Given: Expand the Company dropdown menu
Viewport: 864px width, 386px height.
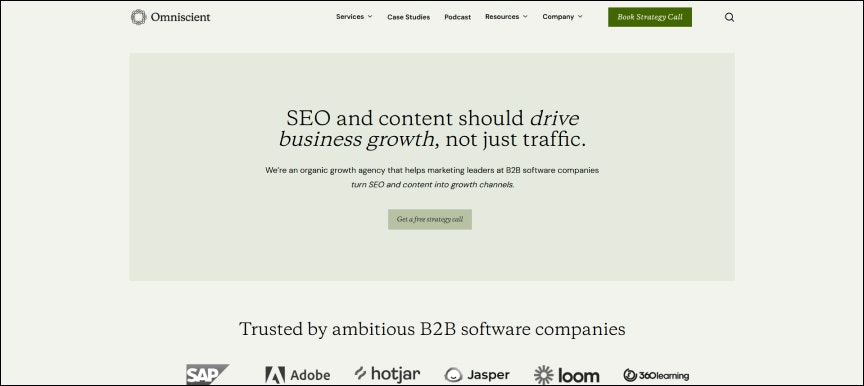Looking at the screenshot, I should click(x=562, y=17).
